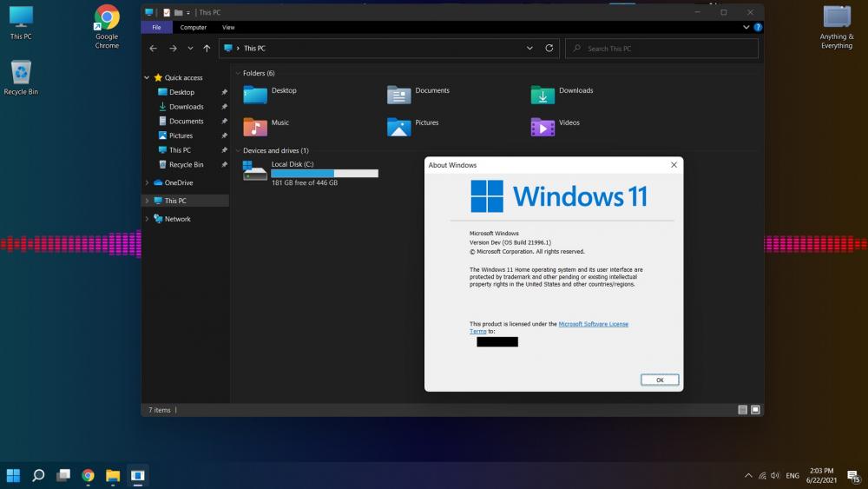The height and width of the screenshot is (489, 868).
Task: Collapse the Folders (6) group
Action: (x=237, y=73)
